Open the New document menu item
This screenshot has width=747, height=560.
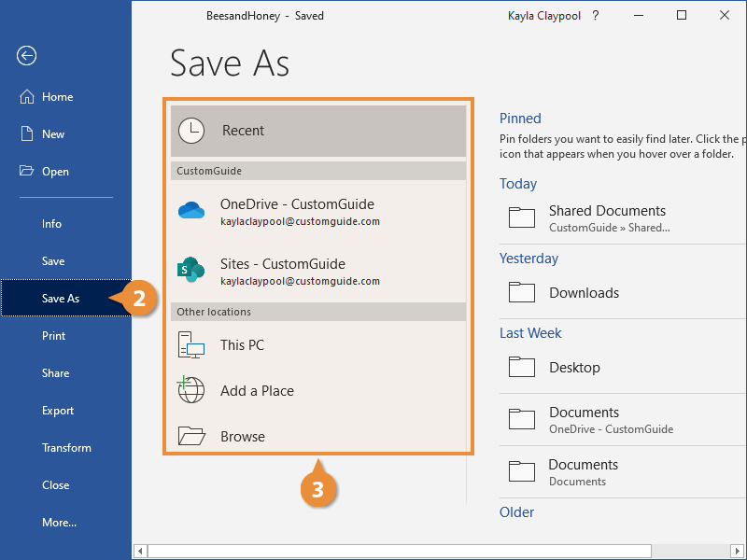pos(53,134)
